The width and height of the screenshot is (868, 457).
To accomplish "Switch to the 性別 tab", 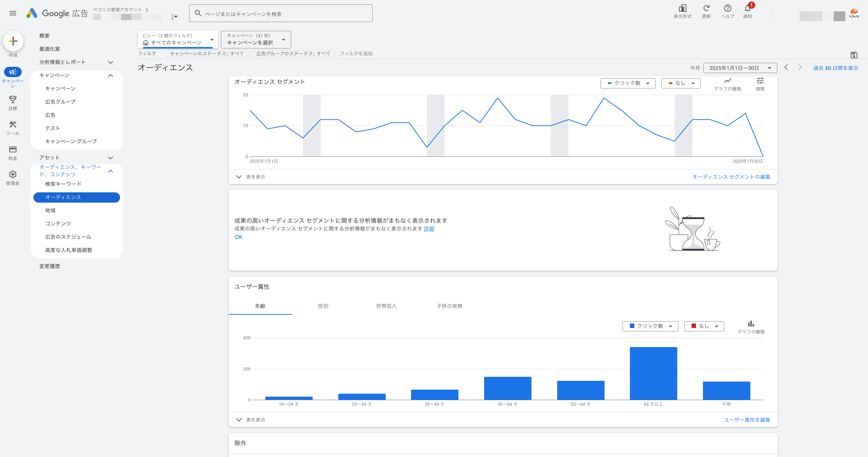I will [323, 306].
